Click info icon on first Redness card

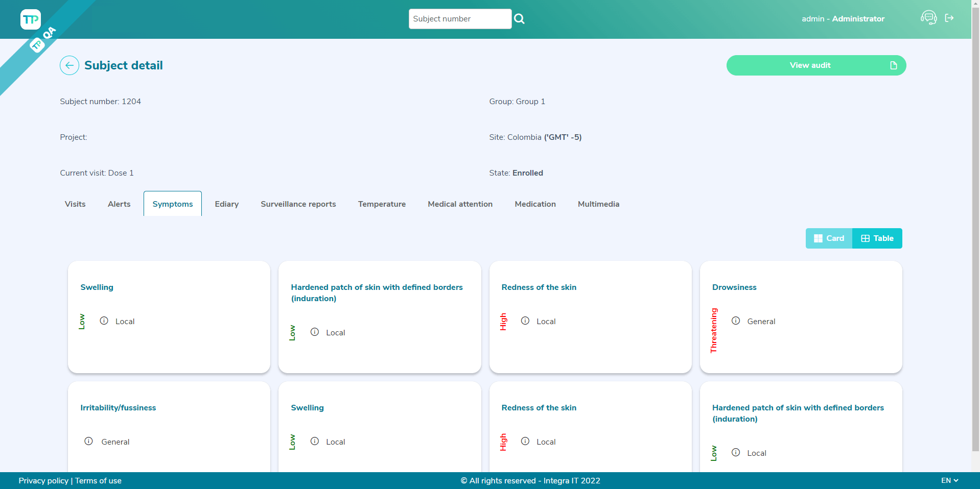click(x=525, y=321)
